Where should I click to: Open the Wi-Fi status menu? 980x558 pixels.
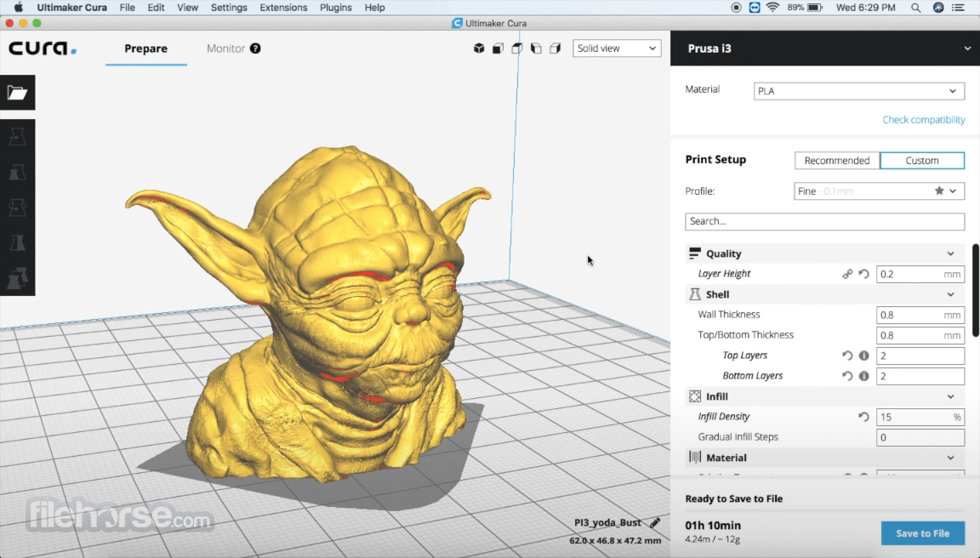click(772, 8)
